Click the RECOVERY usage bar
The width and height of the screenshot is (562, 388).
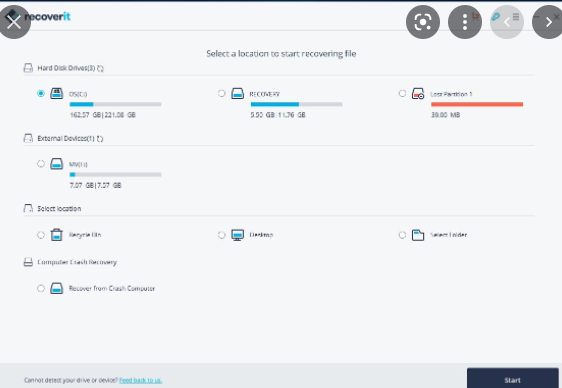296,104
